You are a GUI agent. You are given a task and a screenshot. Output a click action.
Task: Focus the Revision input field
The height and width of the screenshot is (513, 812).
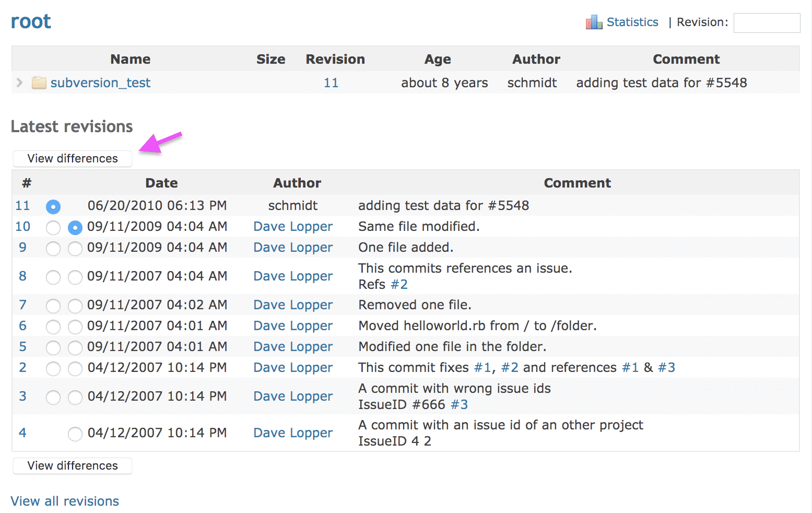point(767,23)
